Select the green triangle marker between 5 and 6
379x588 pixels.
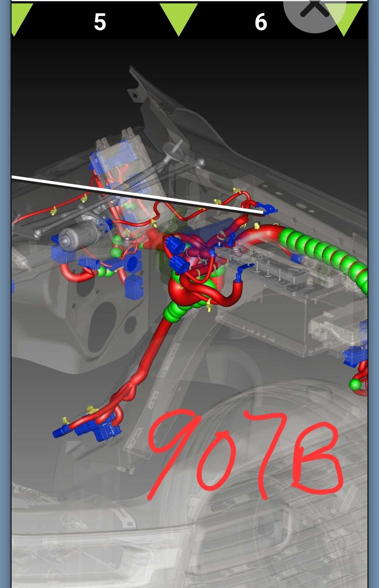[179, 19]
